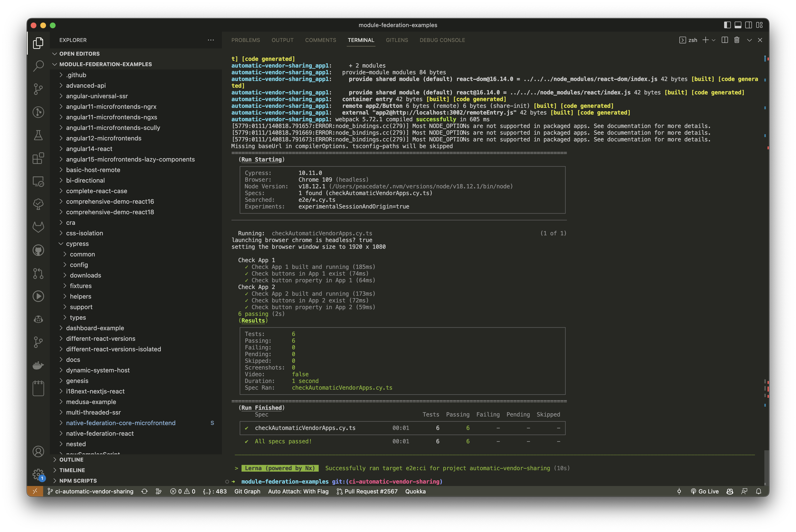Toggle primary side bar layout button
796x532 pixels.
point(727,25)
